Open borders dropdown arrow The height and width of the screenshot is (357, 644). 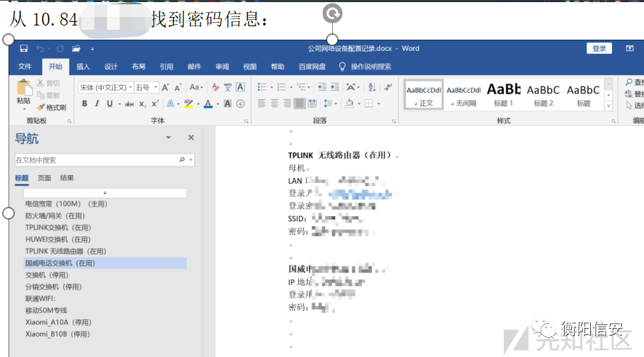[x=379, y=104]
